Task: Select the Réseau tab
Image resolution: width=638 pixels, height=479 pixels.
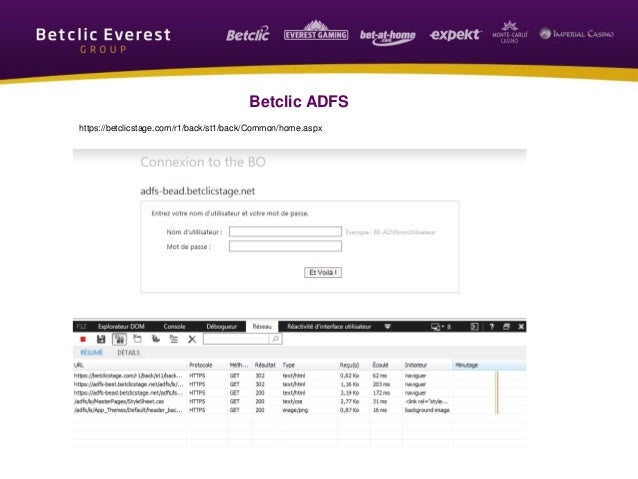Action: click(262, 326)
